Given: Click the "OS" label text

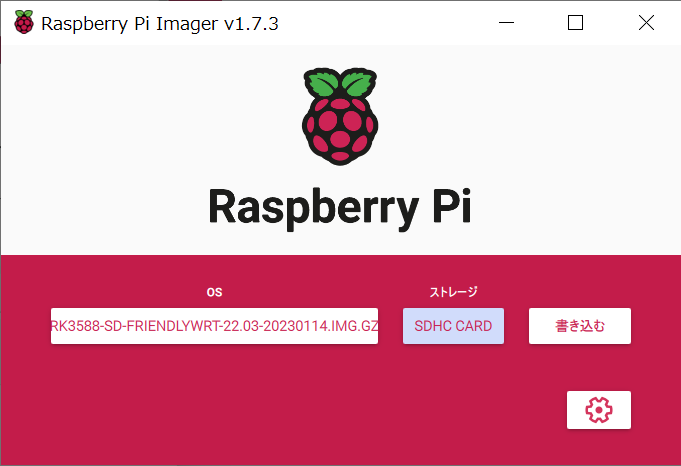Looking at the screenshot, I should [214, 292].
